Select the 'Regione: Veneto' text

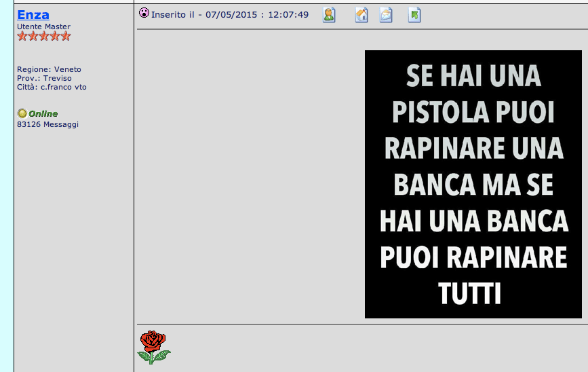tap(49, 69)
